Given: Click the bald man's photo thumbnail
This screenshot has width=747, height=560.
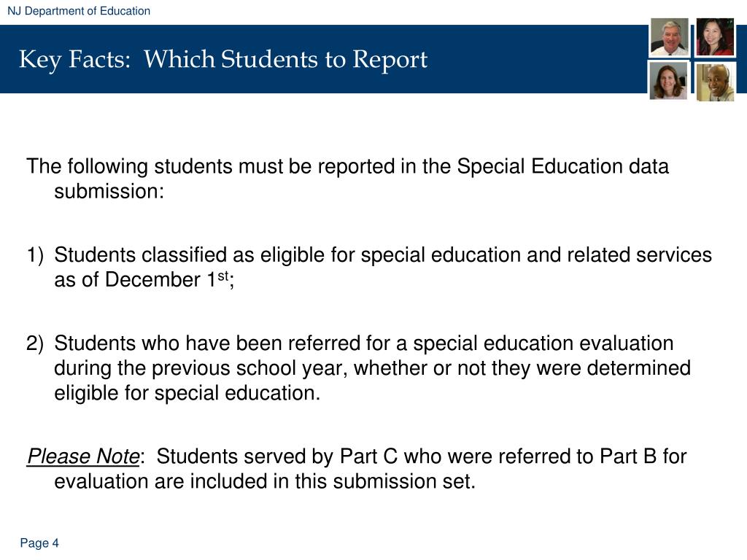Looking at the screenshot, I should point(715,82).
